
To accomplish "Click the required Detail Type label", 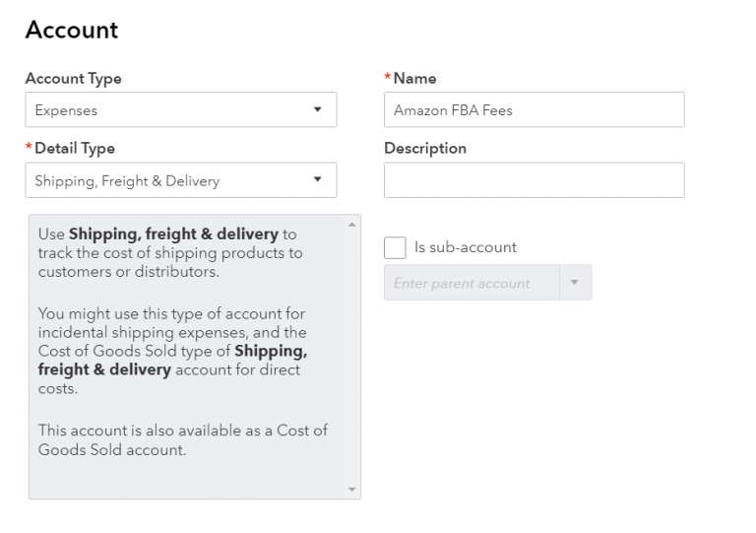I will [x=73, y=149].
